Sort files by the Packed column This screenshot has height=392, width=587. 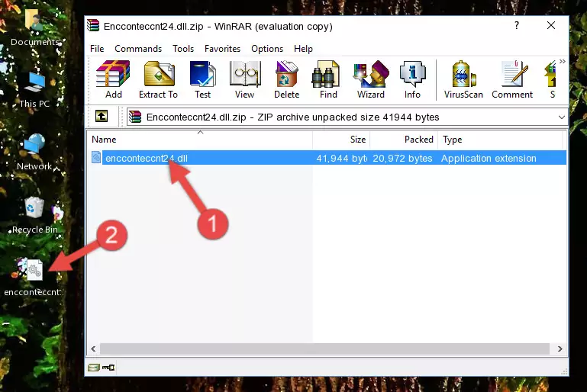[404, 139]
